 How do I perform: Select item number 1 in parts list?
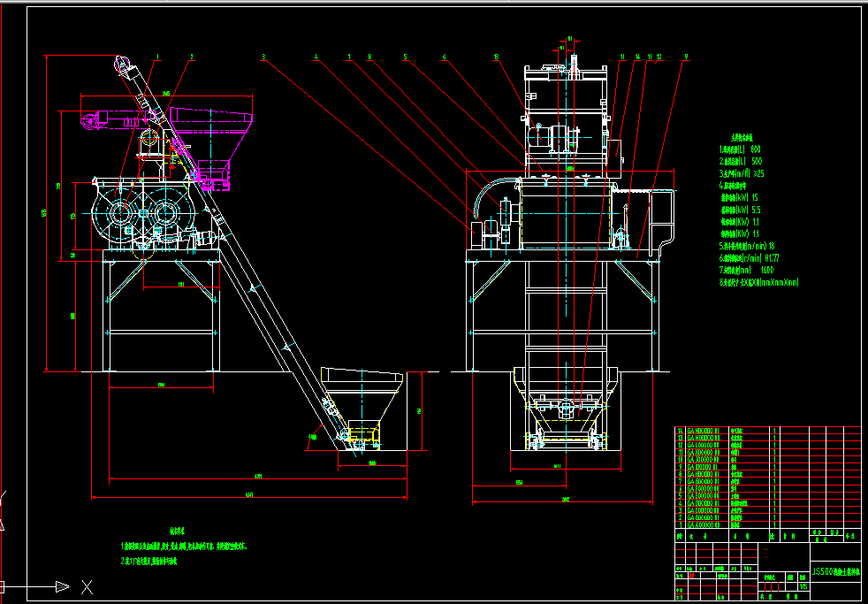pyautogui.click(x=681, y=524)
